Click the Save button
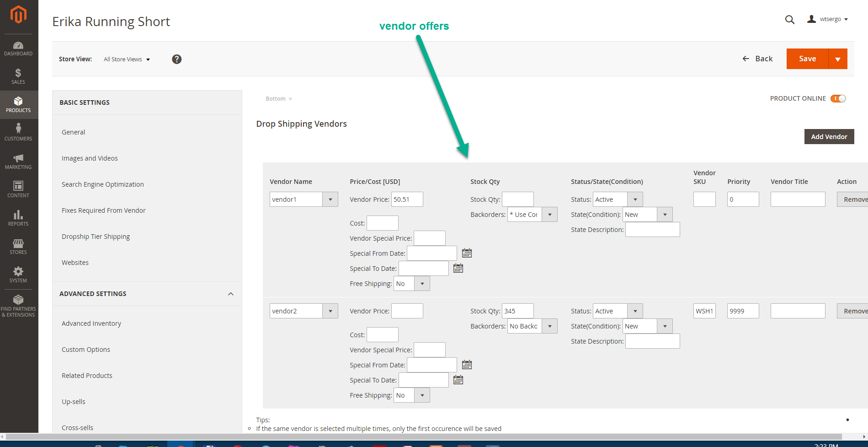This screenshot has height=447, width=868. pyautogui.click(x=807, y=59)
